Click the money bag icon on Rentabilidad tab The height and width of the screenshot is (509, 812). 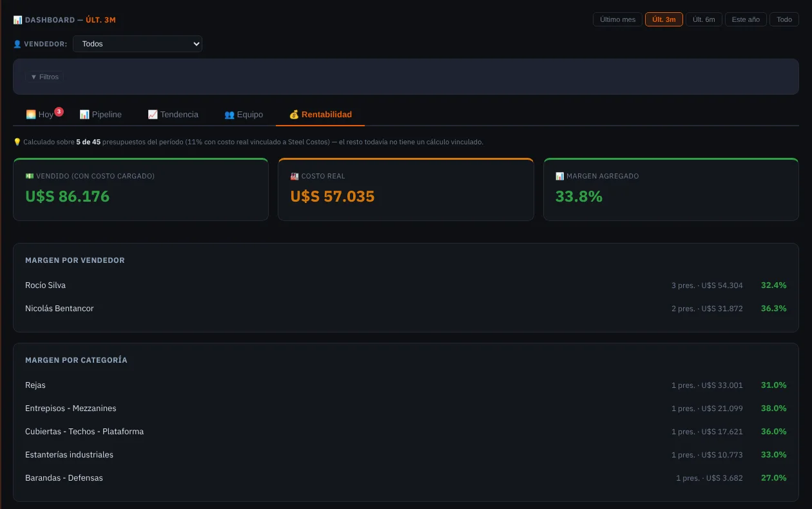294,114
